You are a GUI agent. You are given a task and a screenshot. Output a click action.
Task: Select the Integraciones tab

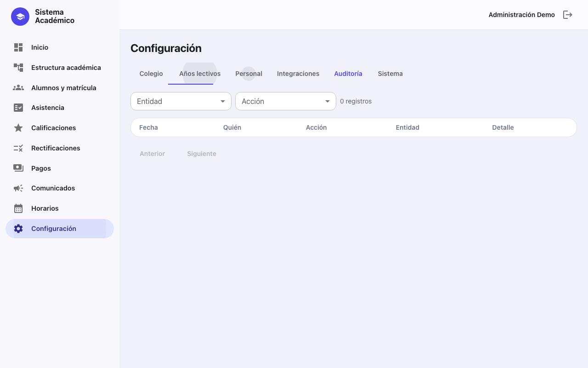click(x=298, y=74)
